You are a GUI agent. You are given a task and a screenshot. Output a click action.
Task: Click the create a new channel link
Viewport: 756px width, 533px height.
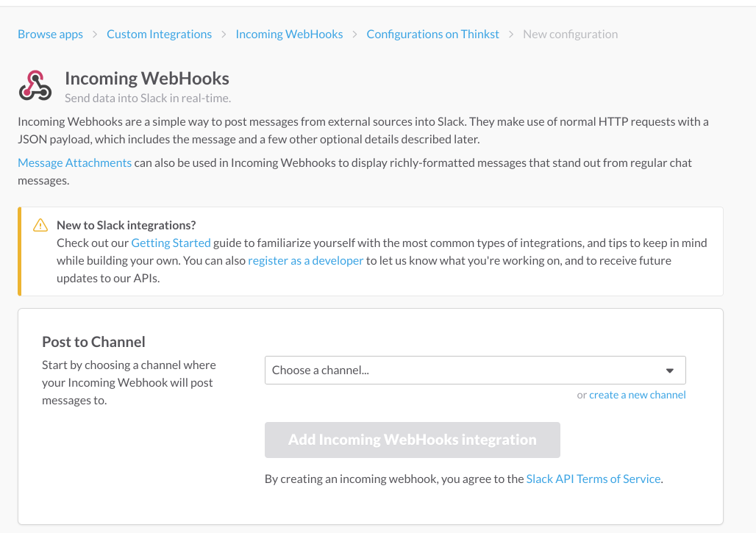pos(637,395)
